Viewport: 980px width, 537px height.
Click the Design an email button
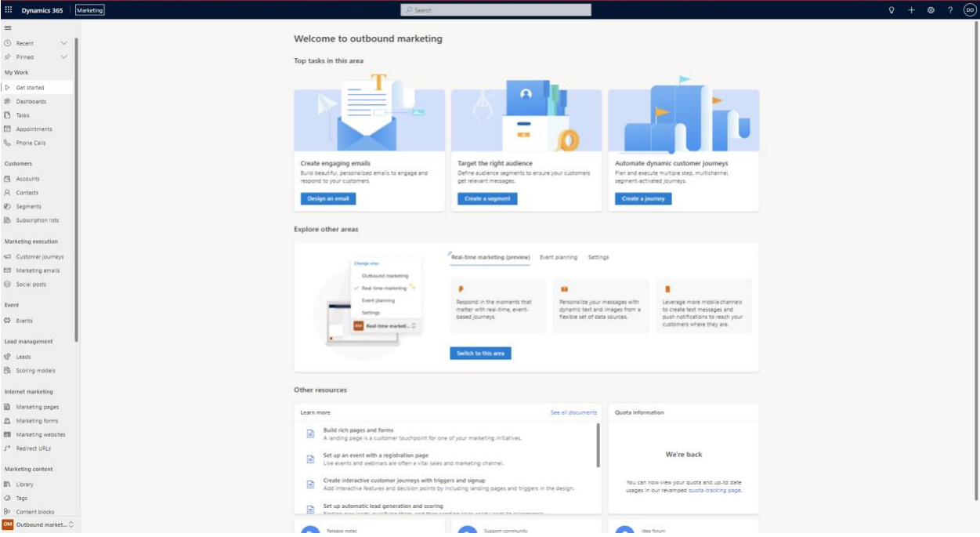tap(327, 199)
